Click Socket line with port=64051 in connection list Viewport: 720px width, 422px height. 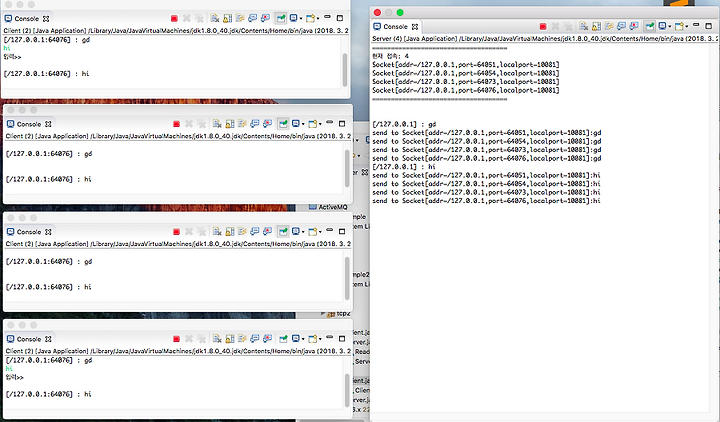point(466,65)
